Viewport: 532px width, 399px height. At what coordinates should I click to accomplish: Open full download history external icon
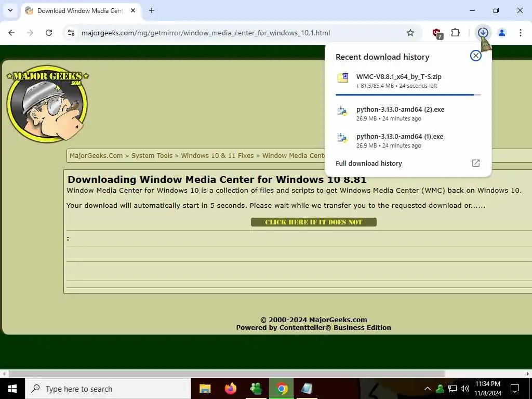coord(476,163)
